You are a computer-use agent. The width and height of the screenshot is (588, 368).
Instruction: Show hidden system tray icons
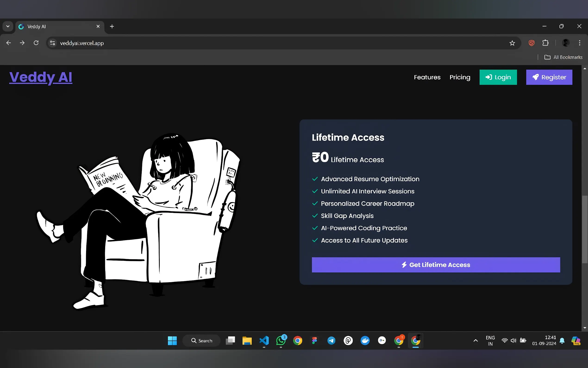475,340
